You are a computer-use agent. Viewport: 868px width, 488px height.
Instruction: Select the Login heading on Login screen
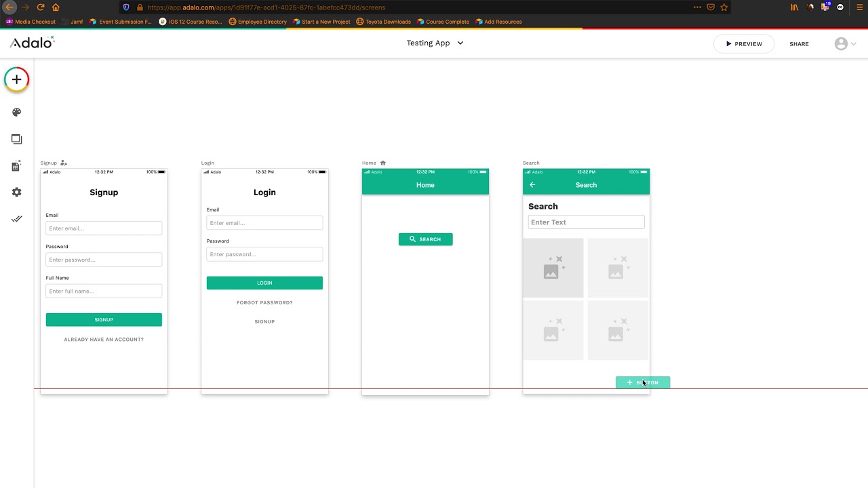click(x=264, y=192)
